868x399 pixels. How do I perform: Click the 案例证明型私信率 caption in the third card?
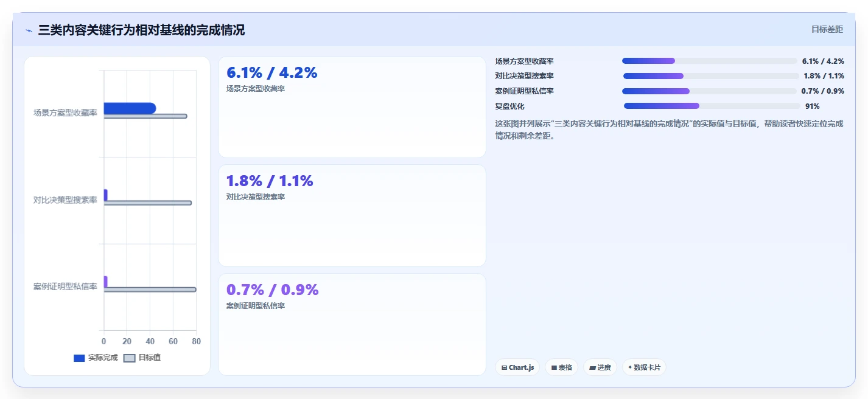point(256,306)
